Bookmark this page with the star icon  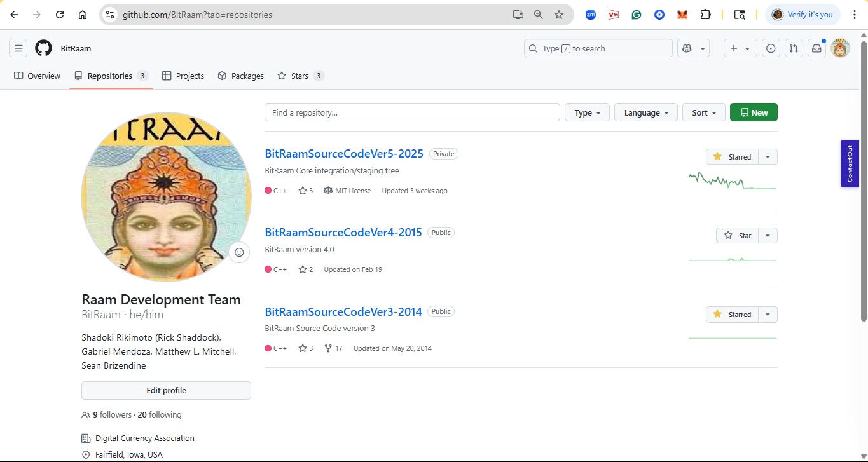559,15
